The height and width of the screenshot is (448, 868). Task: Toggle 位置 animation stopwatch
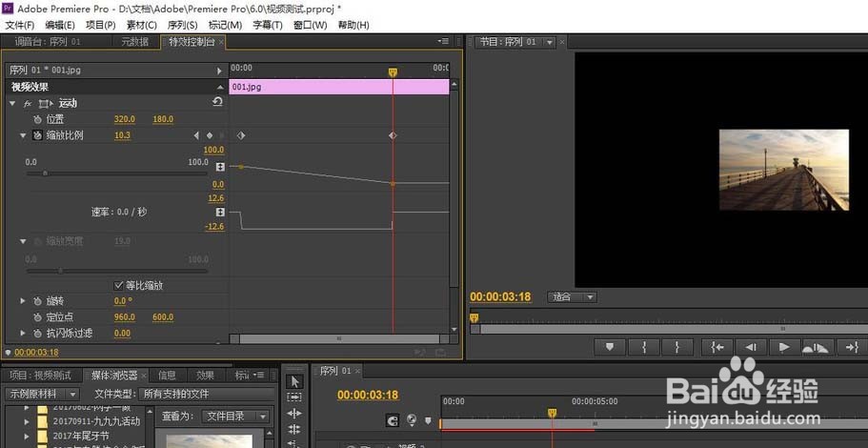(x=37, y=119)
